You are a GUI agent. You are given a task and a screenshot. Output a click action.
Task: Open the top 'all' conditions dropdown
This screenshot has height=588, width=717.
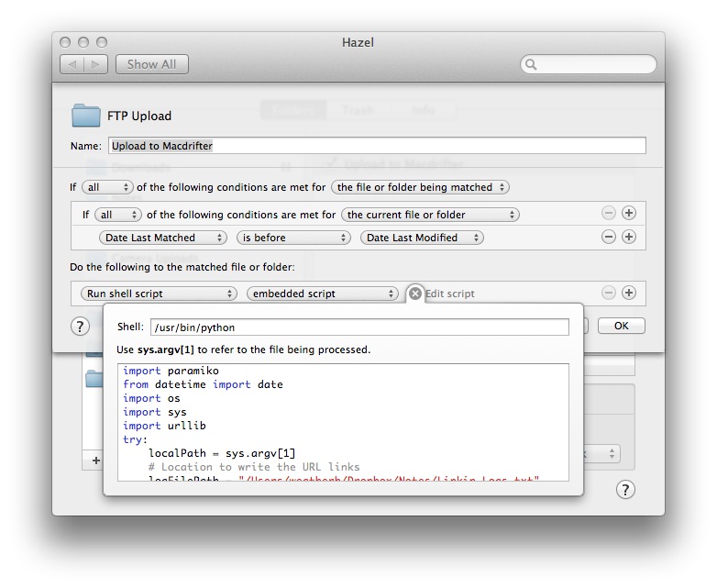[107, 187]
